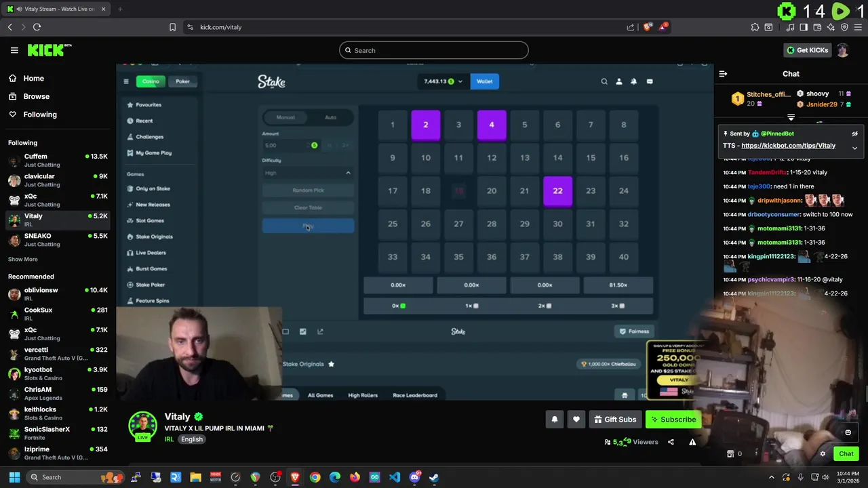Toggle the browser sidebar panel icon

[804, 27]
